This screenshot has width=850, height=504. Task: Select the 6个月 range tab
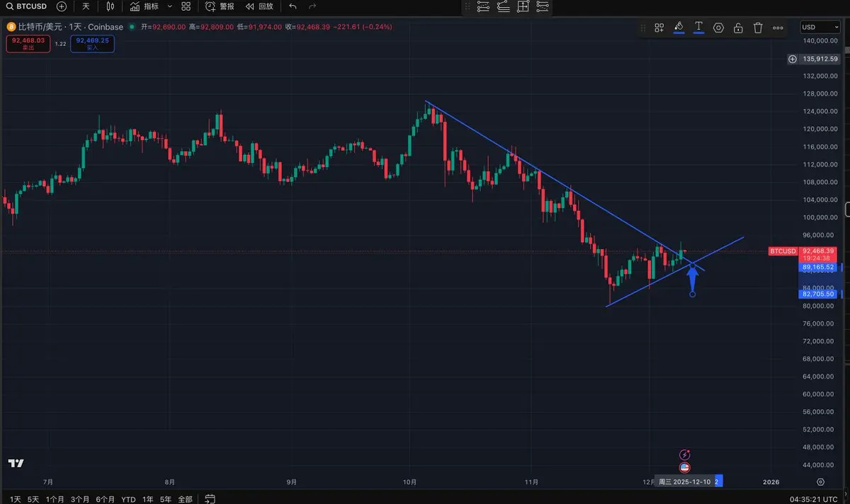pyautogui.click(x=105, y=499)
